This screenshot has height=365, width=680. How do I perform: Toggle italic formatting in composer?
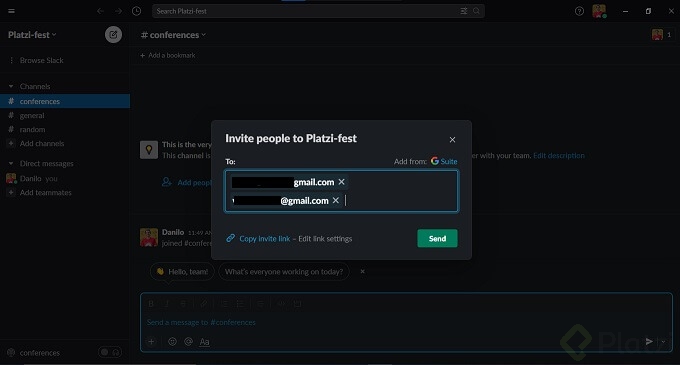[x=167, y=304]
